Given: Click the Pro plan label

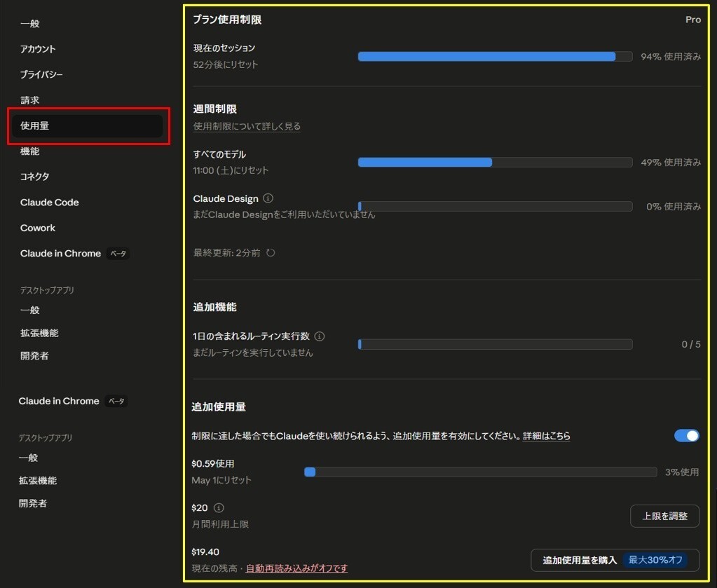Looking at the screenshot, I should 692,20.
